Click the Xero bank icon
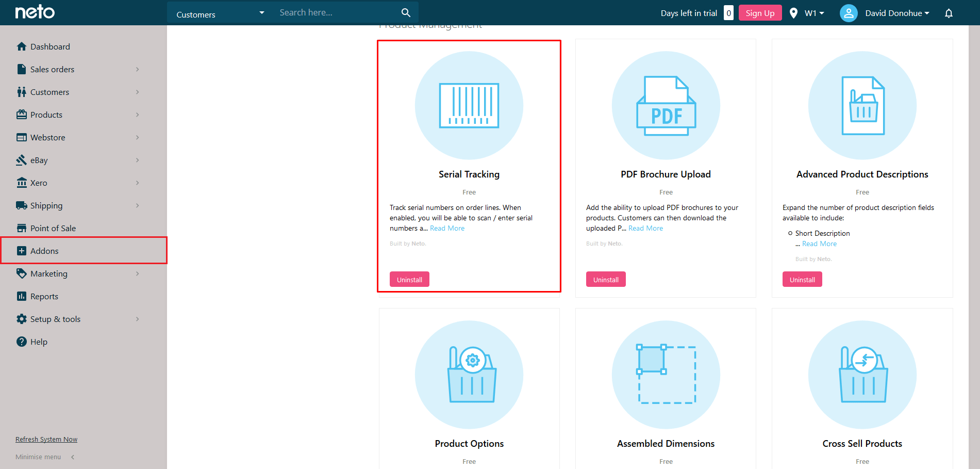Screen dimensions: 980x469 coord(21,183)
